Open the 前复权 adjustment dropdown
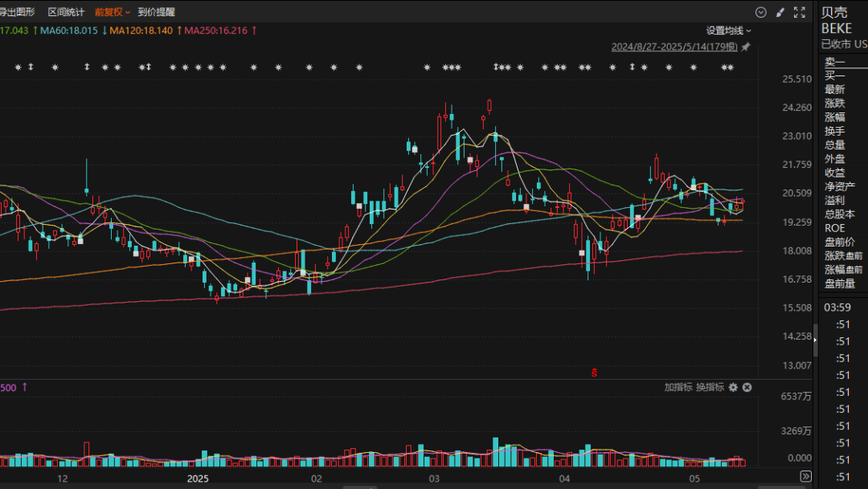 113,12
